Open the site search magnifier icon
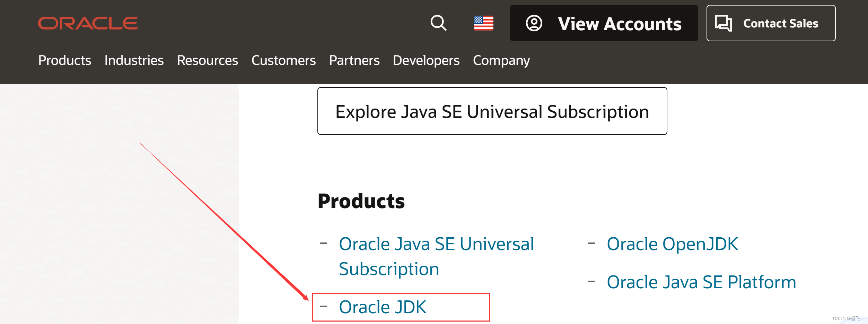The width and height of the screenshot is (868, 324). pos(438,23)
